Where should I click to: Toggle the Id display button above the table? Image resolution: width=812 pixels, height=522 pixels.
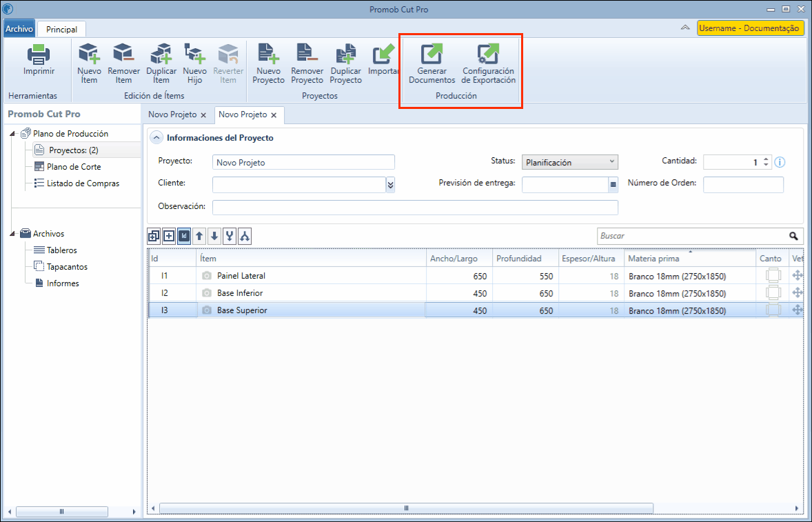coord(184,236)
